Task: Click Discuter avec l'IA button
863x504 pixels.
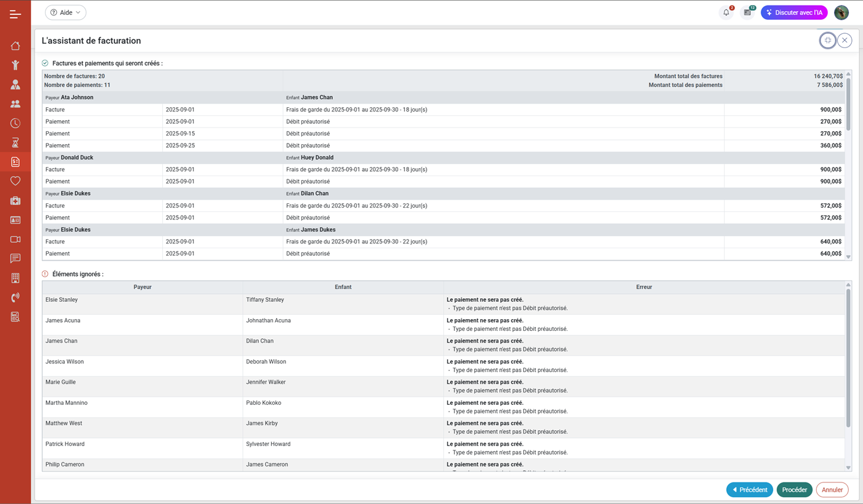Action: (794, 12)
